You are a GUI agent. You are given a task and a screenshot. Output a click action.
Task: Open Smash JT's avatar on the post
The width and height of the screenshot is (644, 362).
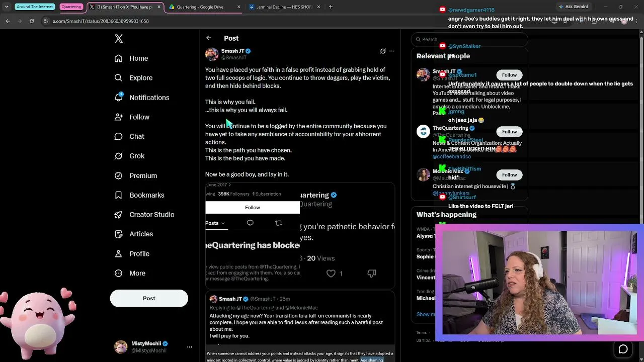212,54
